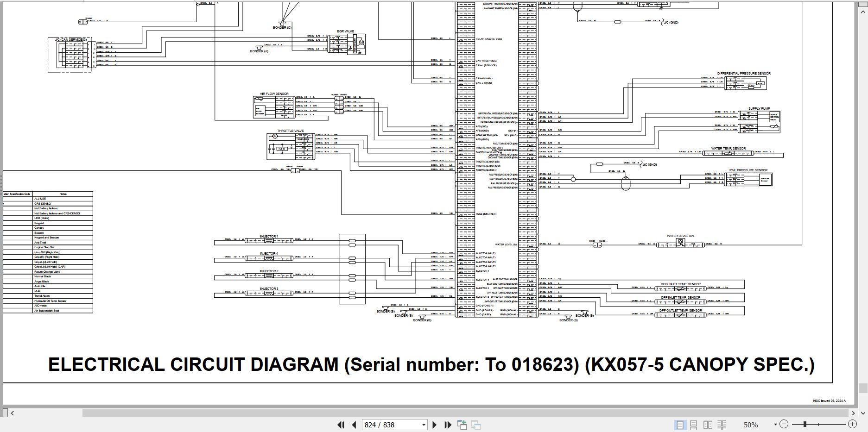
Task: Click the horizontal scrollbar right arrow
Action: pos(853,413)
